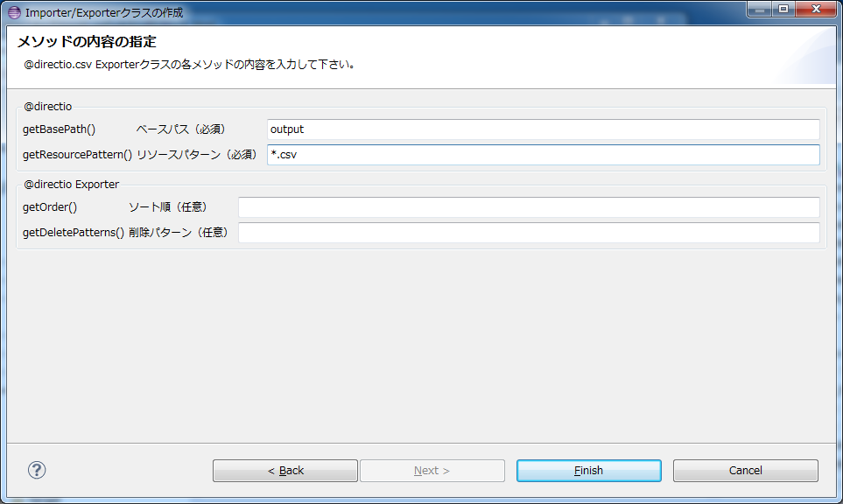The height and width of the screenshot is (504, 843).
Task: Click the getBasePath() label
Action: [x=60, y=129]
